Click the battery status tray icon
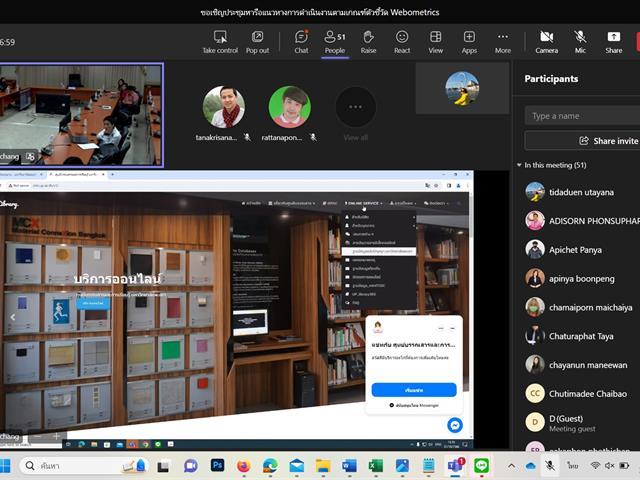Viewport: 640px width, 480px height. pyautogui.click(x=624, y=465)
